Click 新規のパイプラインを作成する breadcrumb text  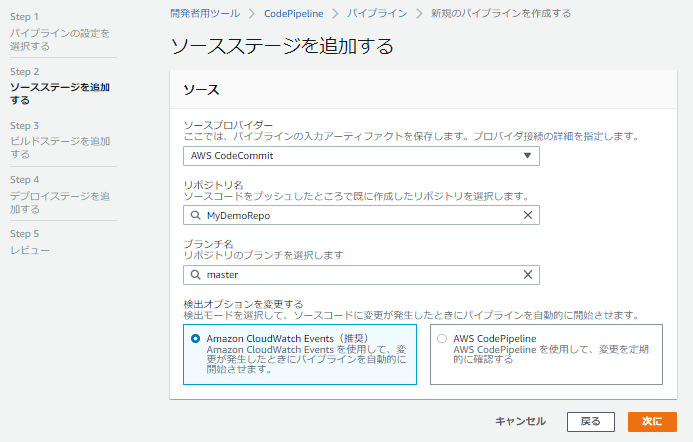click(x=501, y=14)
